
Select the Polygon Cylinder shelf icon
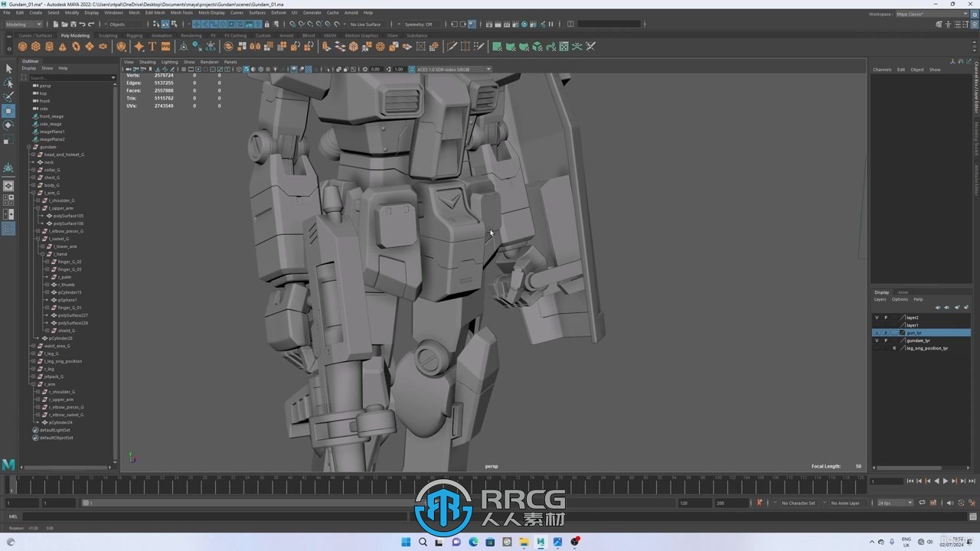tap(49, 47)
